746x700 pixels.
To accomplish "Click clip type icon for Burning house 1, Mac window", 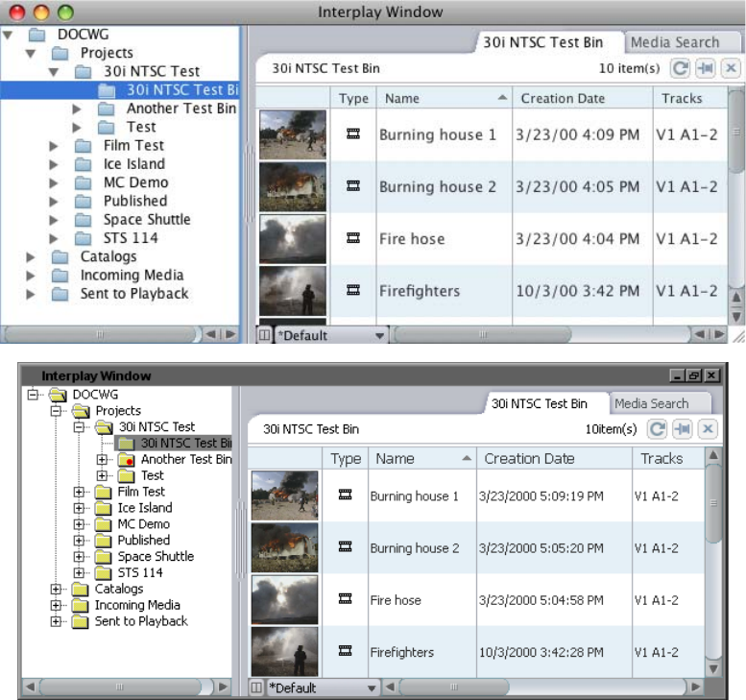I will pos(353,133).
